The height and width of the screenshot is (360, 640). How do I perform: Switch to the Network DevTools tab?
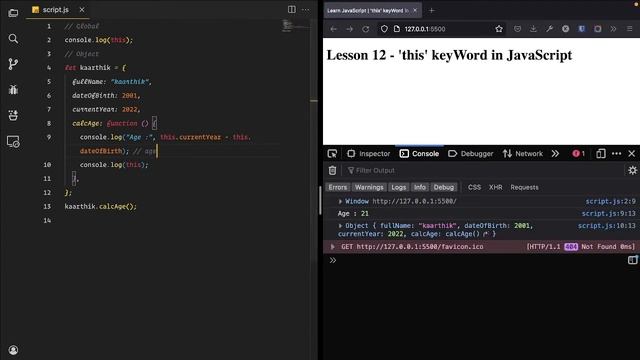coord(523,153)
